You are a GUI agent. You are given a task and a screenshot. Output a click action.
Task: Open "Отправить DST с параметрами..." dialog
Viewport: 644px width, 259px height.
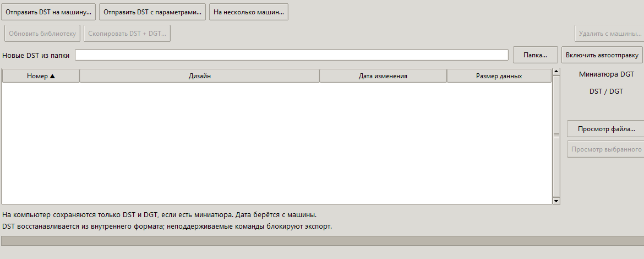(x=152, y=12)
